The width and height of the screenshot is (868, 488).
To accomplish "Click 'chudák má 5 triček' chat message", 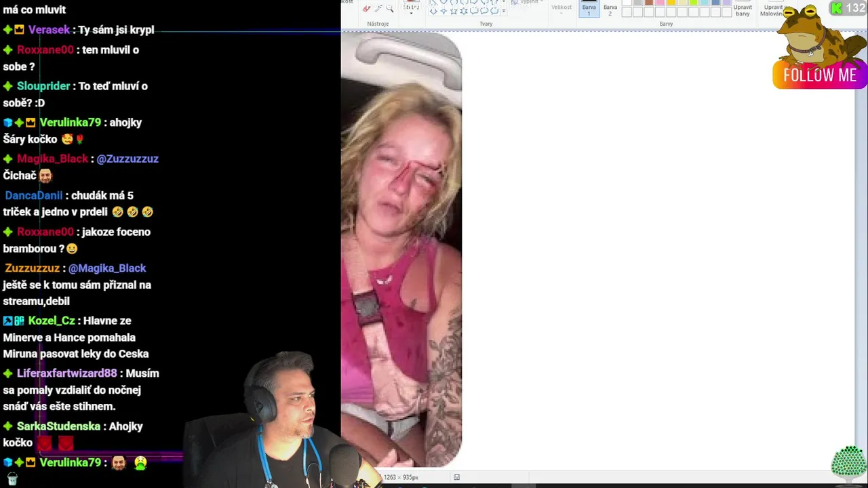I will coord(79,203).
